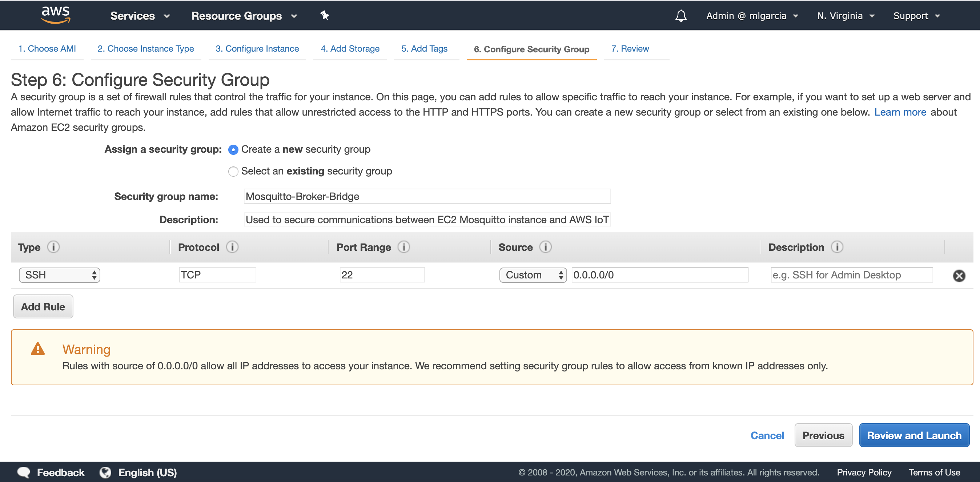Click the Type column info icon

(x=53, y=247)
